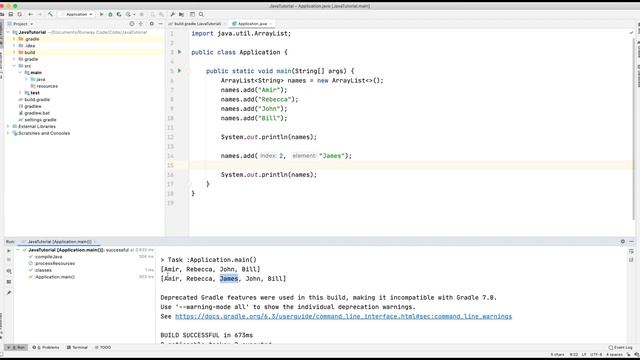This screenshot has width=640, height=360.
Task: Collapse the JavaTutorial project root
Action: click(8, 32)
